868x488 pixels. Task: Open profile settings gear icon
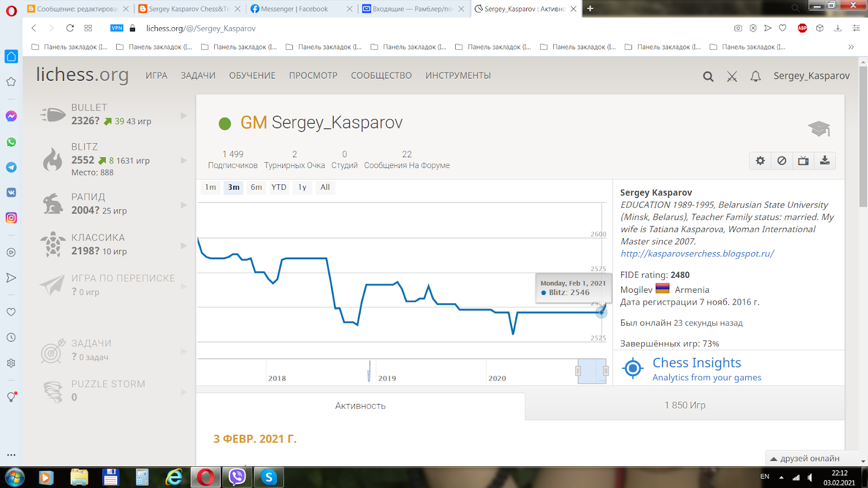(x=760, y=160)
